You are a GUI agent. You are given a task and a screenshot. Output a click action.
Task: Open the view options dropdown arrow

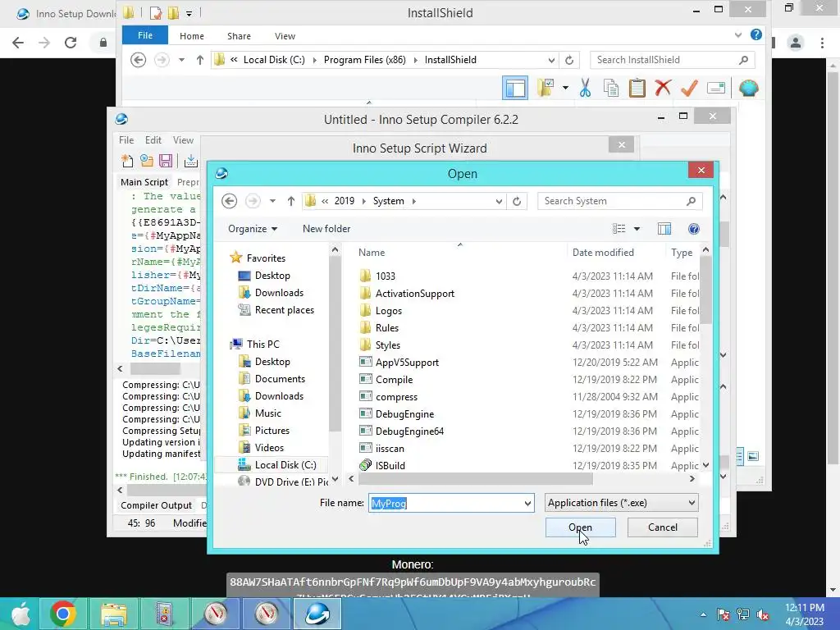point(637,229)
